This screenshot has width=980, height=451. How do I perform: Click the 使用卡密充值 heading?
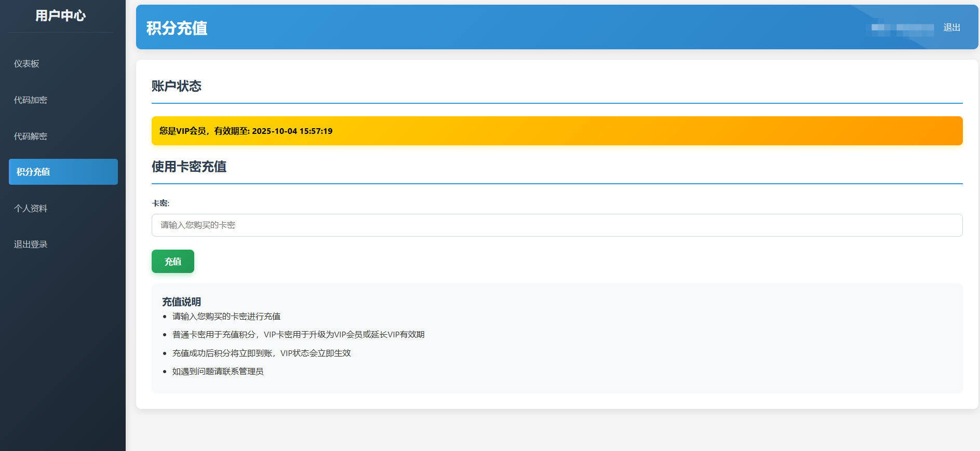pos(189,167)
